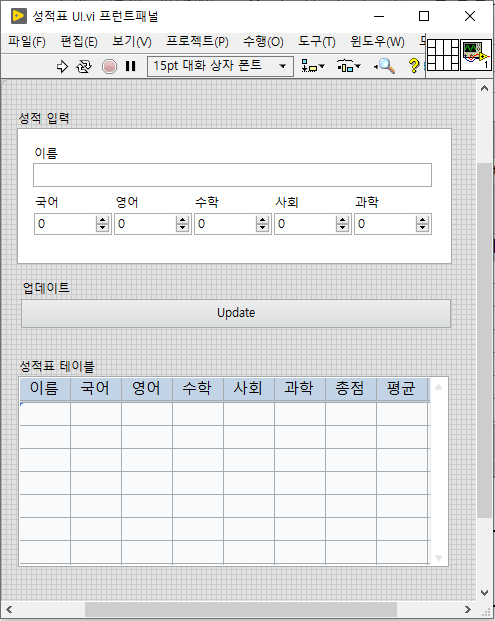This screenshot has height=621, width=495.
Task: Click the 수학 numeric field
Action: [225, 224]
